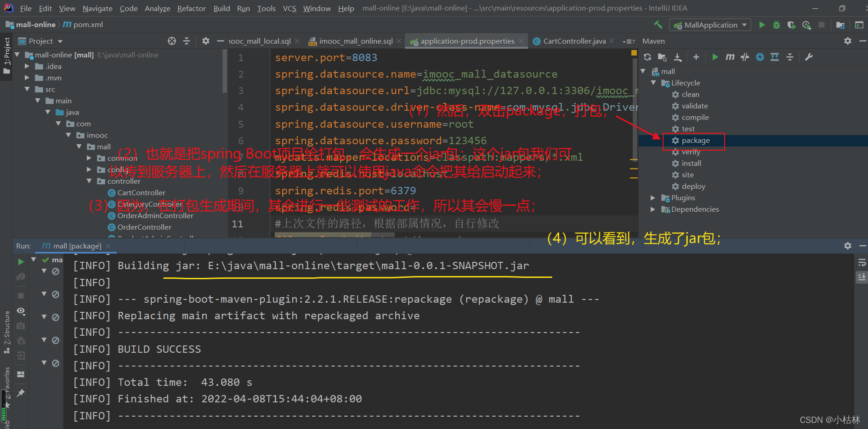Screen dimensions: 868x429
Task: Collapse the controller package
Action: coord(89,181)
